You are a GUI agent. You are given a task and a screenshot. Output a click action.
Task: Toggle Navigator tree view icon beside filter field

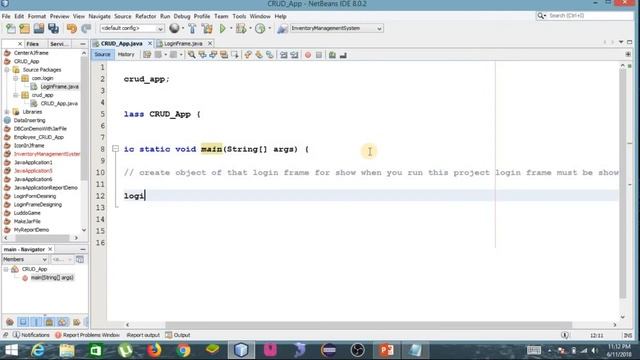80,259
